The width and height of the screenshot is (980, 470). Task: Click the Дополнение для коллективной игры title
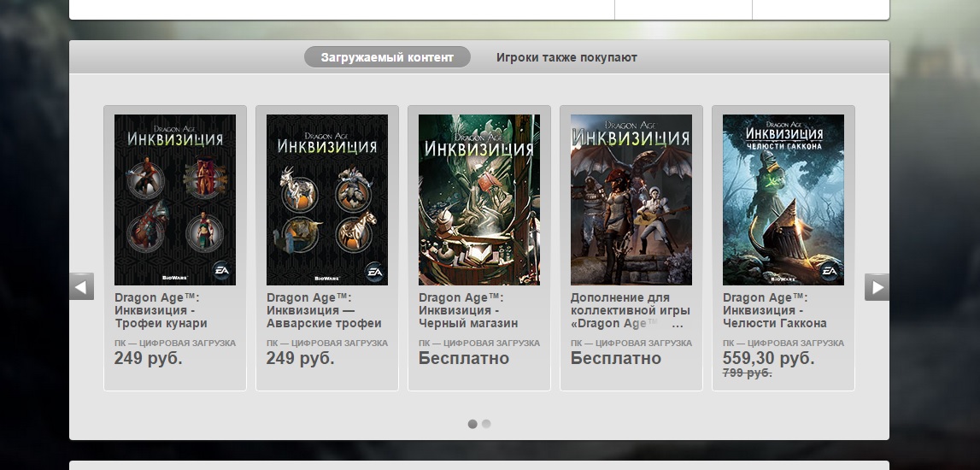[630, 310]
